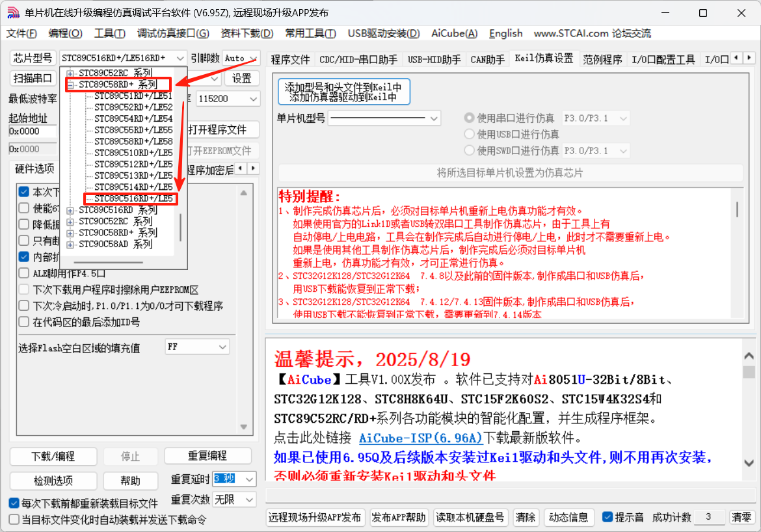This screenshot has height=532, width=761.
Task: Select STC89C58RD+/LE58 in the chip list
Action: [133, 141]
